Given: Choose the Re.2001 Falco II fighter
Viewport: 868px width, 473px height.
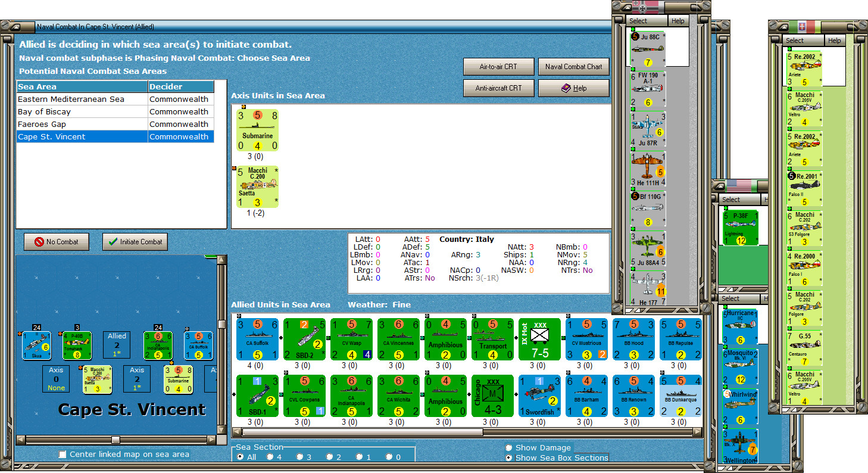Looking at the screenshot, I should [805, 189].
